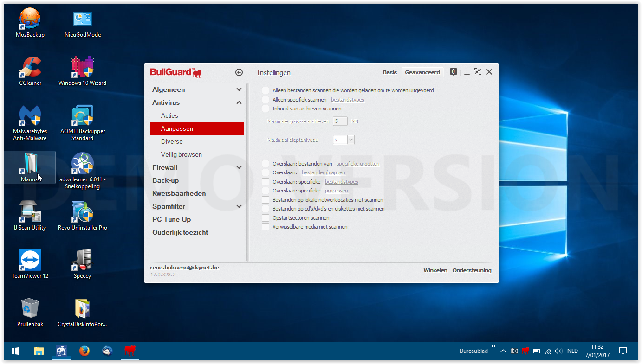Open the 'bestanden/mappen' link
The width and height of the screenshot is (642, 364).
[324, 172]
